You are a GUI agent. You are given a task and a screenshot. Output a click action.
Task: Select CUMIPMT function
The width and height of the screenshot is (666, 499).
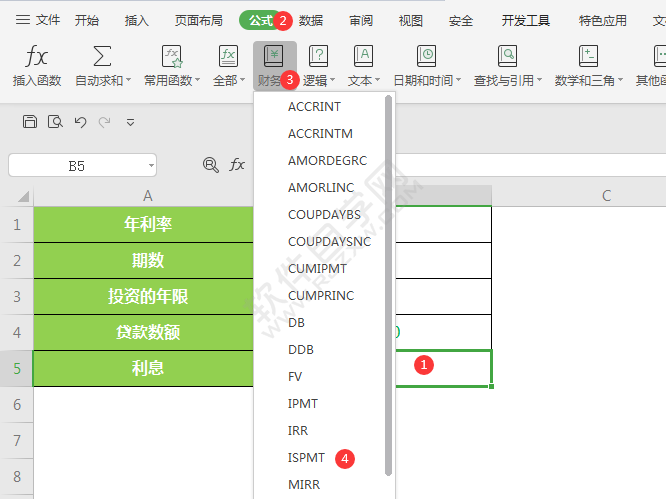tap(317, 268)
